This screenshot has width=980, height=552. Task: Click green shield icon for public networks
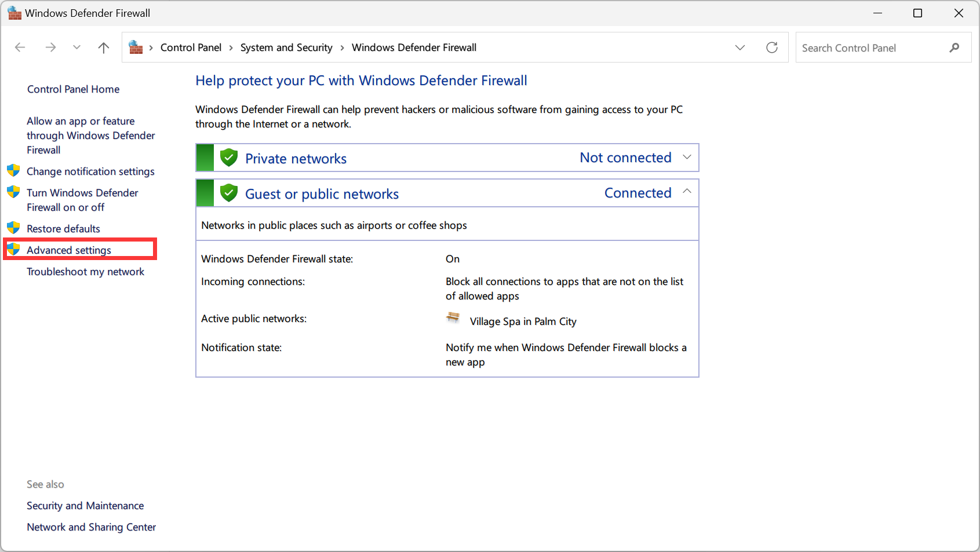click(x=229, y=193)
